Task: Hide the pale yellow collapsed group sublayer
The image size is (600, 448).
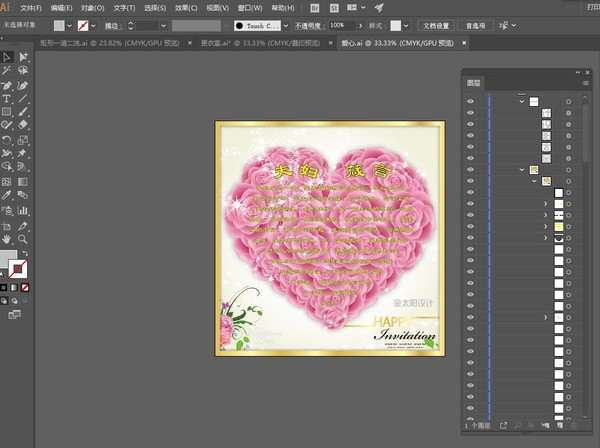Action: (x=470, y=204)
